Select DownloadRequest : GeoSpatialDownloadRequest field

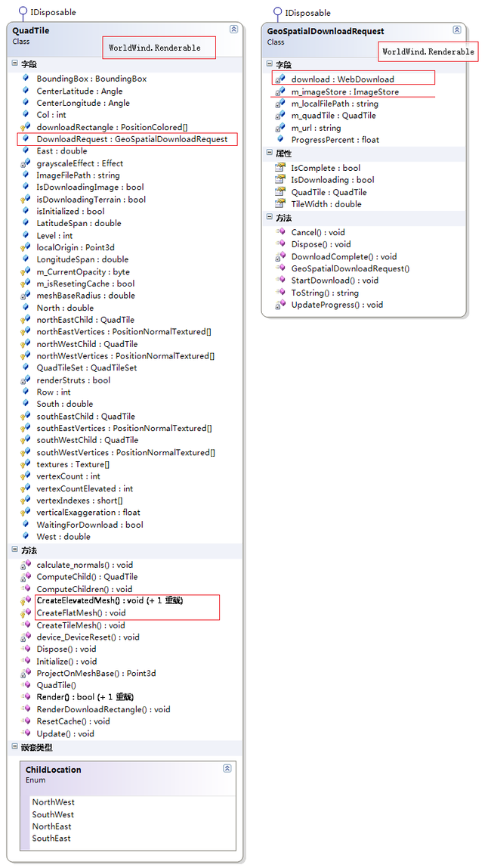click(x=132, y=139)
